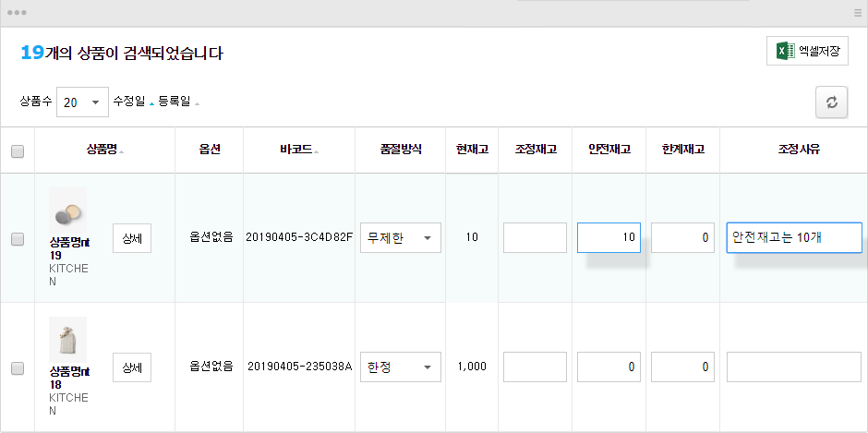Click the refresh icon button
This screenshot has width=868, height=433.
pyautogui.click(x=831, y=102)
